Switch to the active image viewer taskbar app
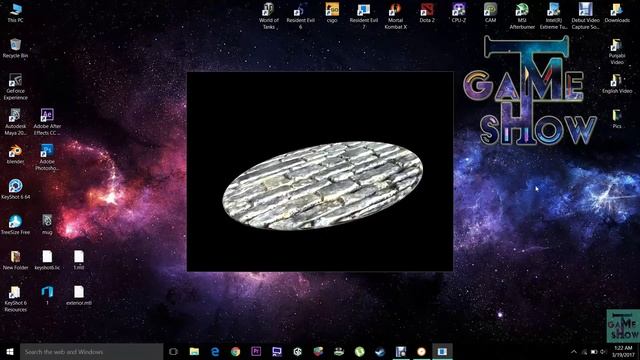Viewport: 640px width, 360px height. [x=442, y=351]
